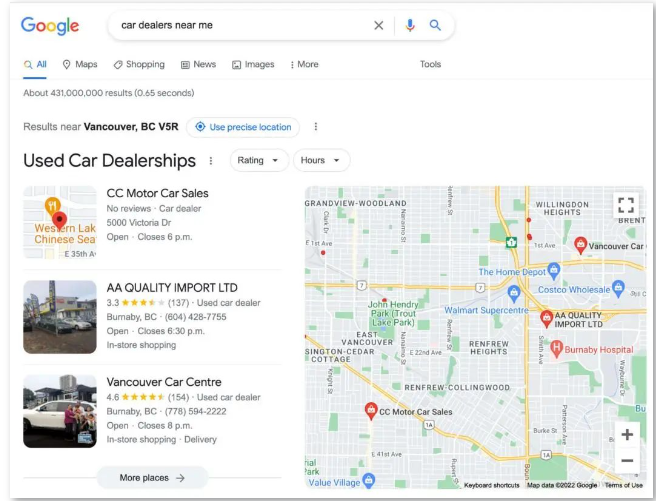Click the Google logo
This screenshot has height=501, width=656.
pos(50,26)
